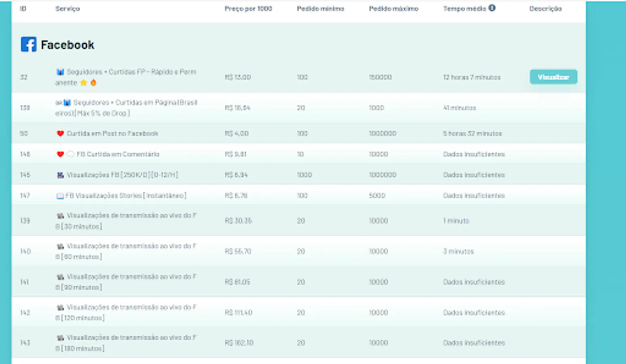Click the Serviço column header
626x364 pixels.
(68, 8)
